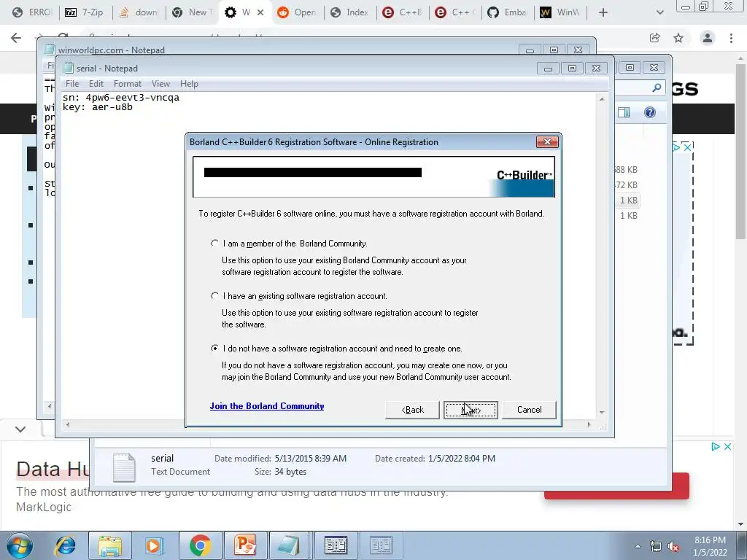The image size is (747, 560).
Task: Switch to the GitHub Emba browser tab
Action: tap(508, 12)
